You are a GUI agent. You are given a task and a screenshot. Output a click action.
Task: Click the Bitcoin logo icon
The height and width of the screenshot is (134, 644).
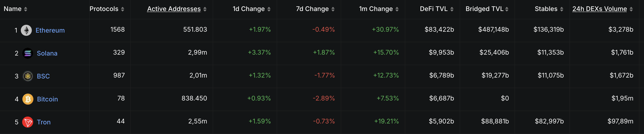tap(28, 99)
